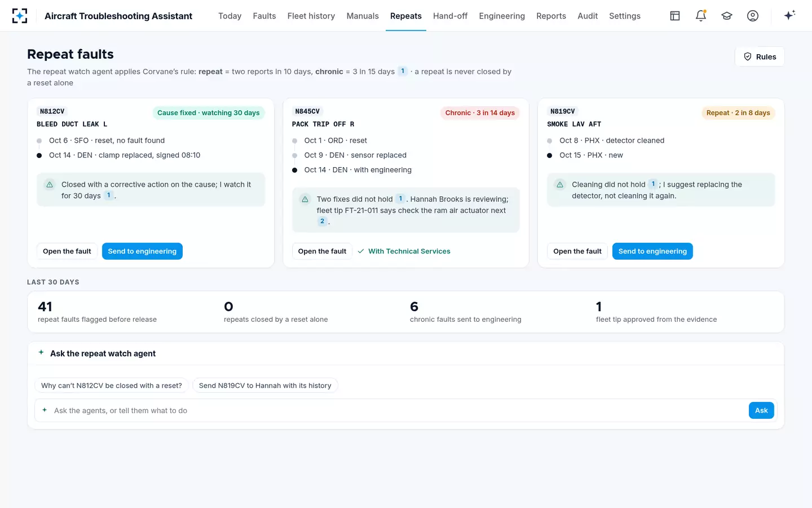The height and width of the screenshot is (508, 812).
Task: Click citation 1 in N812CV agent note
Action: point(109,195)
